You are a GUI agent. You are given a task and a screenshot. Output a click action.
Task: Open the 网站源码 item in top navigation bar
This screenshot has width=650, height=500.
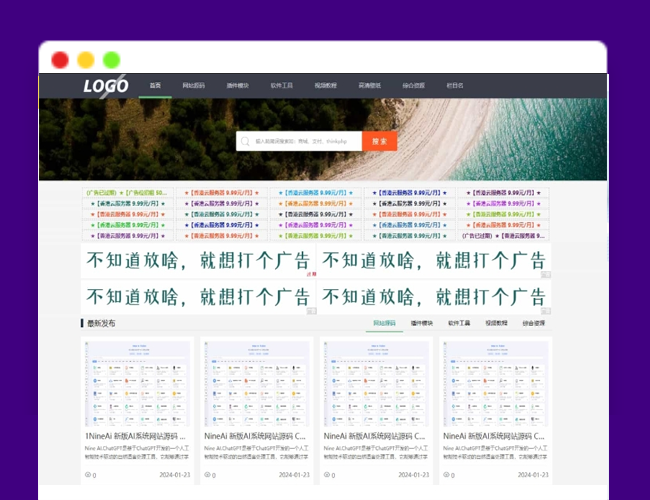click(x=193, y=86)
